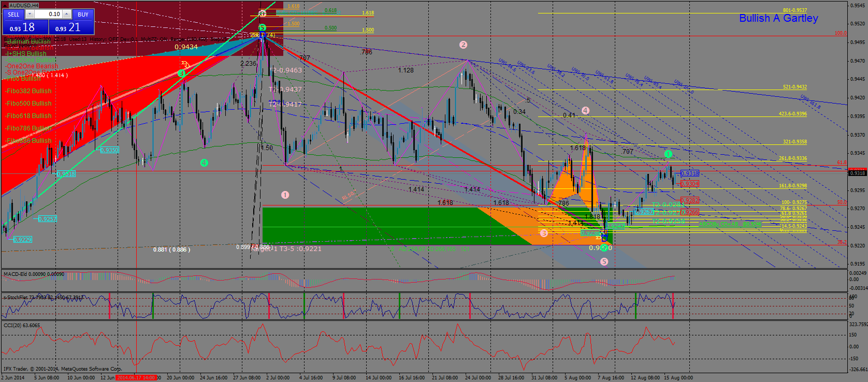Click the blue 0.9318 price label
Screen dimensions: 868x382
689,173
